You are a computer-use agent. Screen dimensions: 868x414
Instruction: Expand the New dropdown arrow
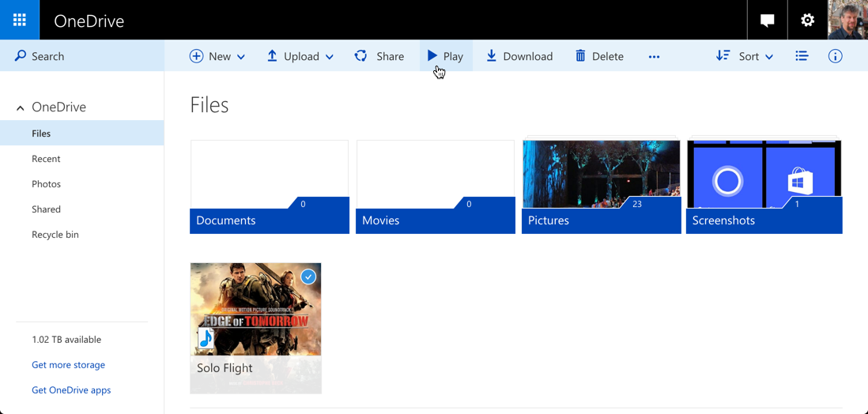click(x=241, y=56)
